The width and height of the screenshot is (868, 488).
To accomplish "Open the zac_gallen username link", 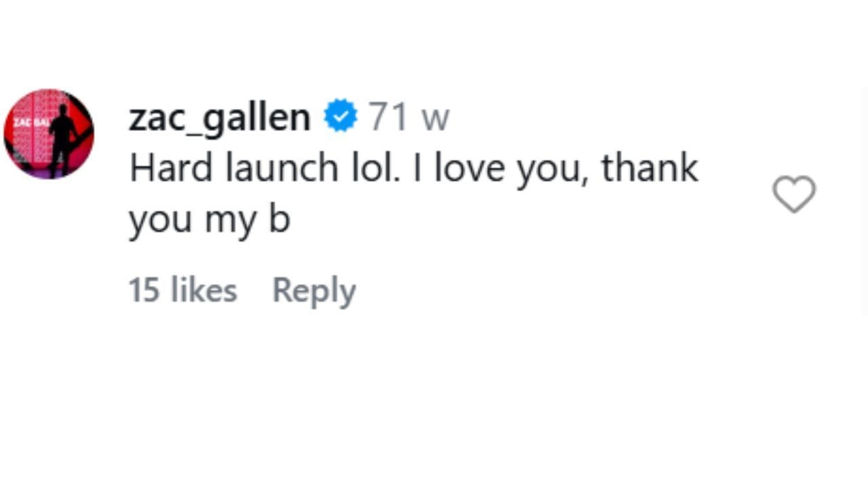I will tap(220, 117).
